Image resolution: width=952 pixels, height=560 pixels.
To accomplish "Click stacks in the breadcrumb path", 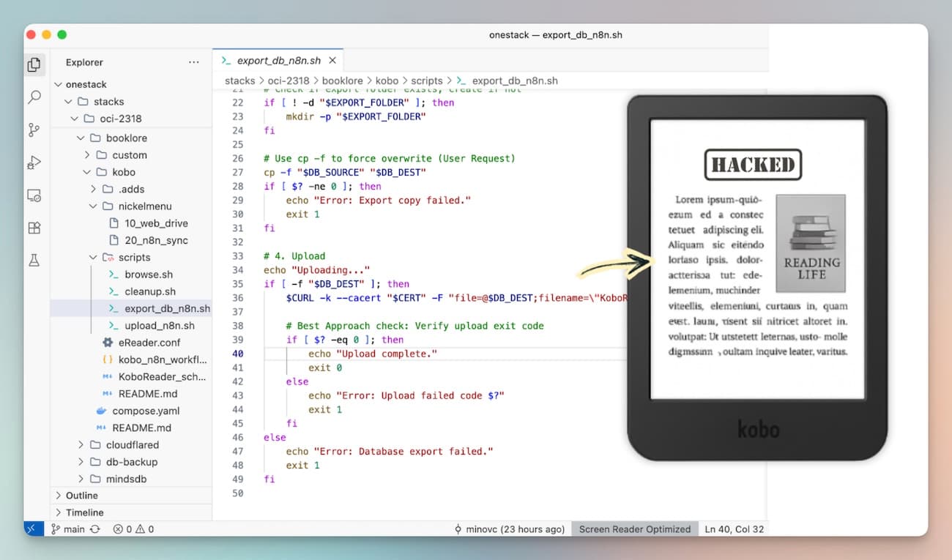I will 240,81.
